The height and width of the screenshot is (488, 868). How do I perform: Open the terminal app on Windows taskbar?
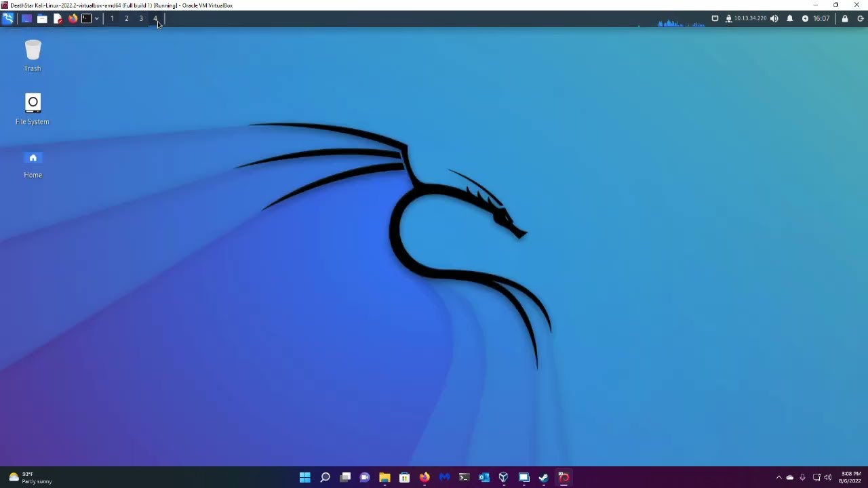coord(464,478)
